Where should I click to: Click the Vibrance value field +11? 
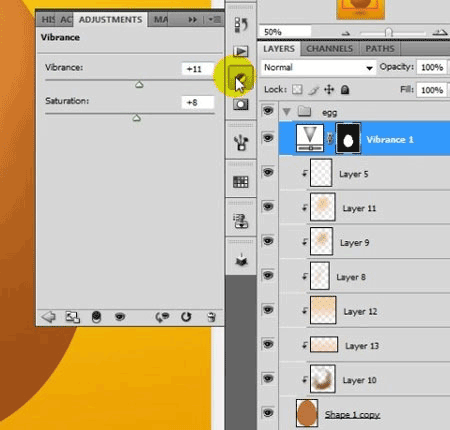198,69
